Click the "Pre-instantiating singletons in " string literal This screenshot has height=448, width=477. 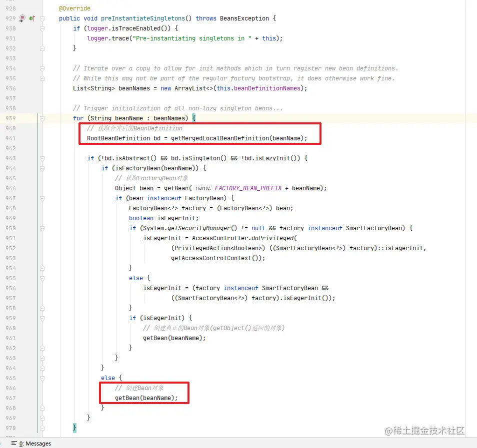(192, 38)
